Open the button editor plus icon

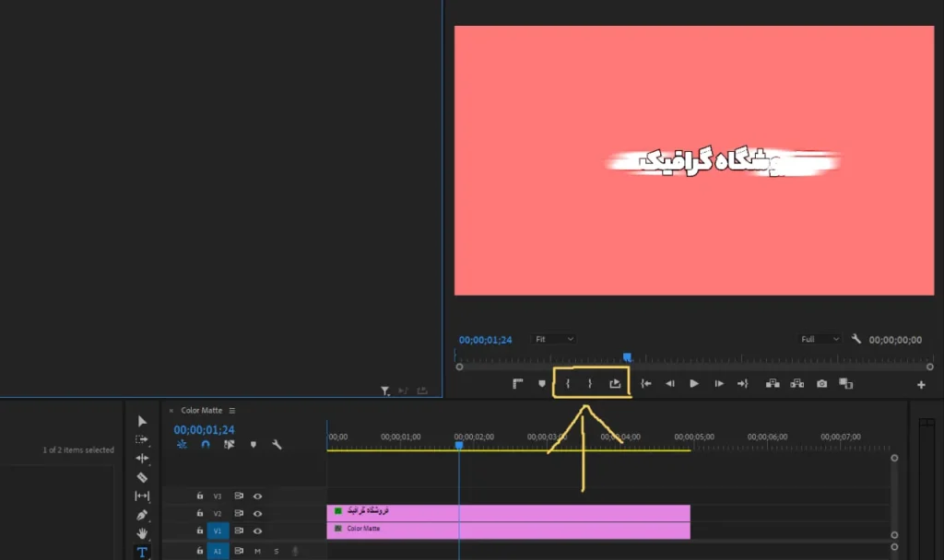click(x=921, y=385)
